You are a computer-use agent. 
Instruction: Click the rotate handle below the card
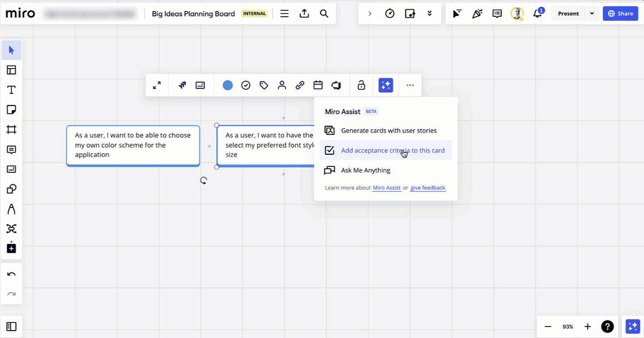pyautogui.click(x=203, y=181)
